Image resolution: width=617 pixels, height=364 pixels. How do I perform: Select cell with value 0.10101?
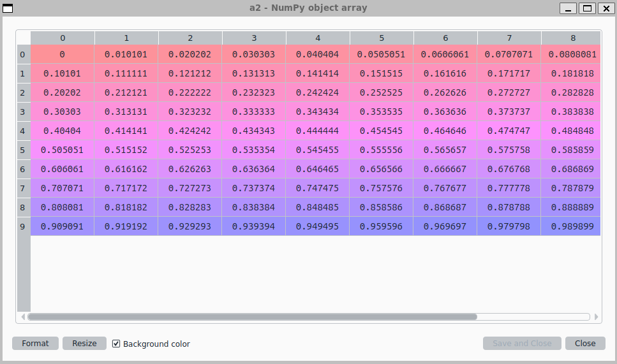click(x=63, y=73)
